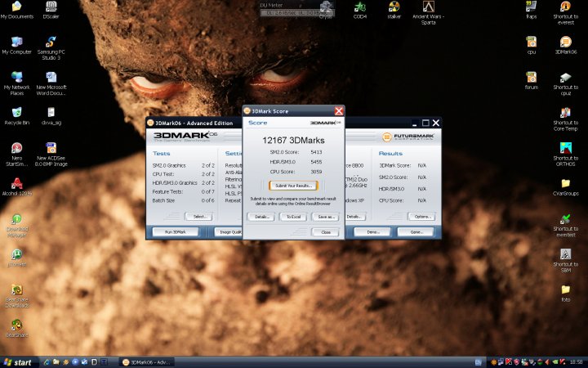
Task: Click the Submit Your Results button
Action: point(293,186)
